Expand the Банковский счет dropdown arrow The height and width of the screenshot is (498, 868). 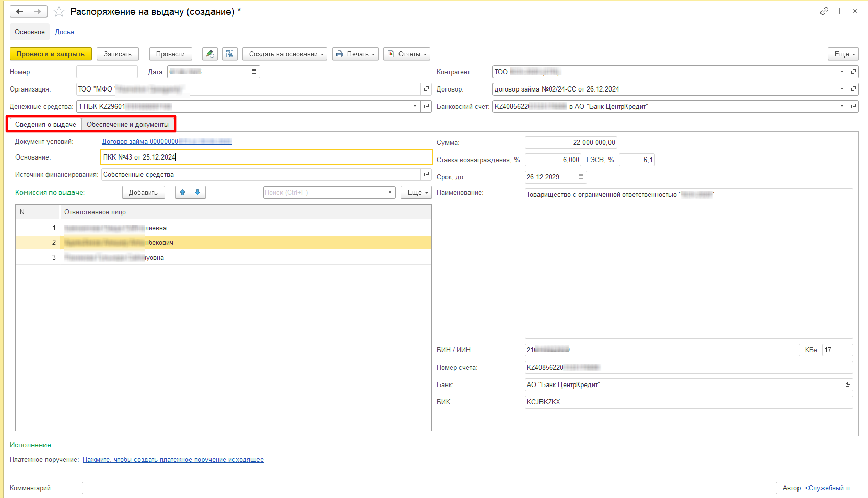842,106
